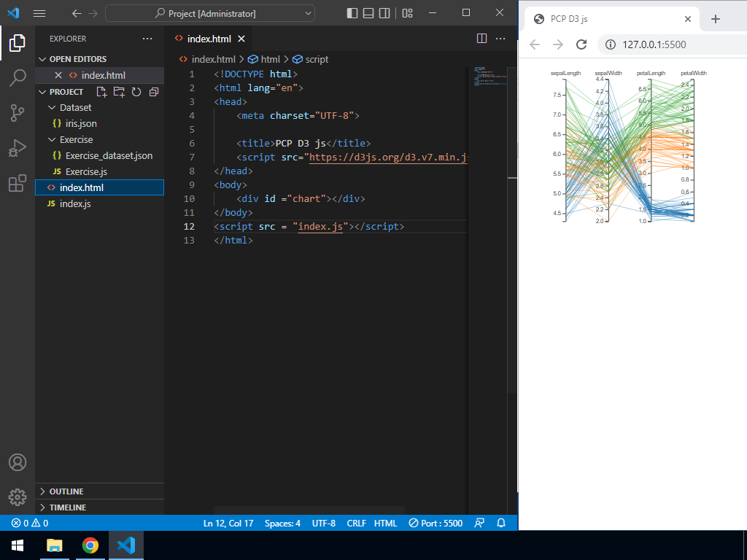Expand the Outline section

[x=66, y=491]
